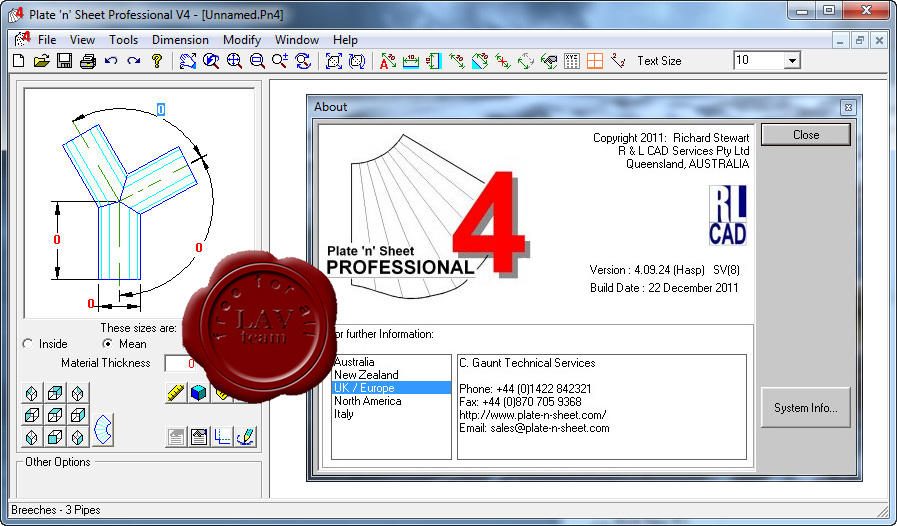Click the blue angle value box on the diagram
The height and width of the screenshot is (526, 897).
(161, 109)
